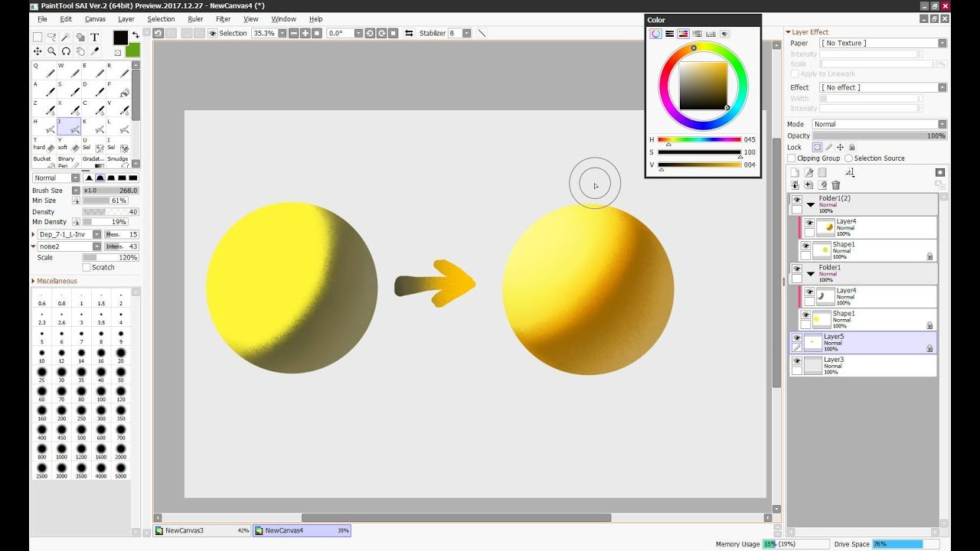Image resolution: width=980 pixels, height=551 pixels.
Task: Select the Magic Wand tool
Action: click(66, 37)
